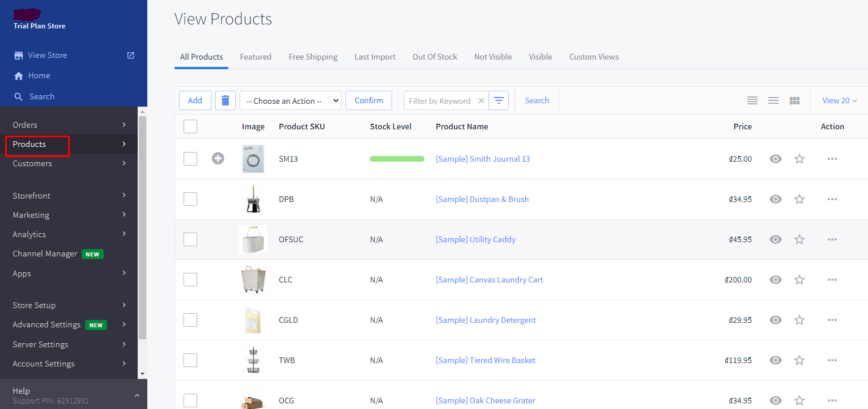Star the Smith Journal 13 as featured

coord(799,159)
